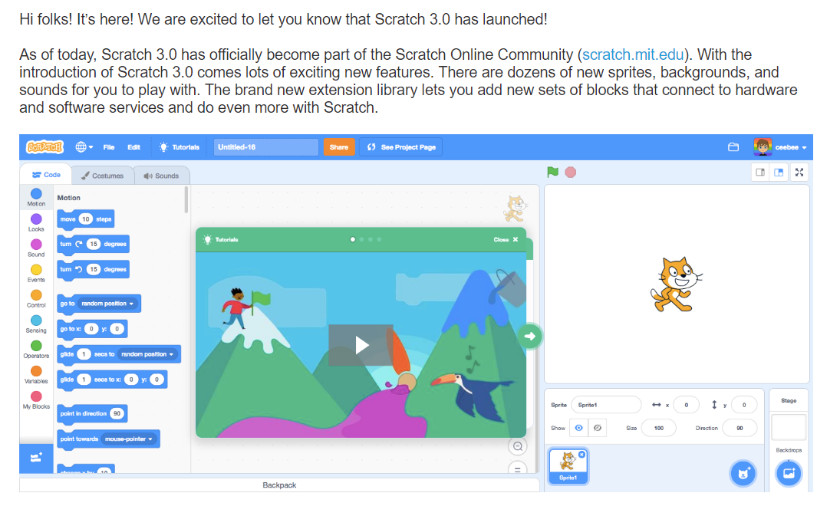Click the block palette scrollbar

point(186,200)
